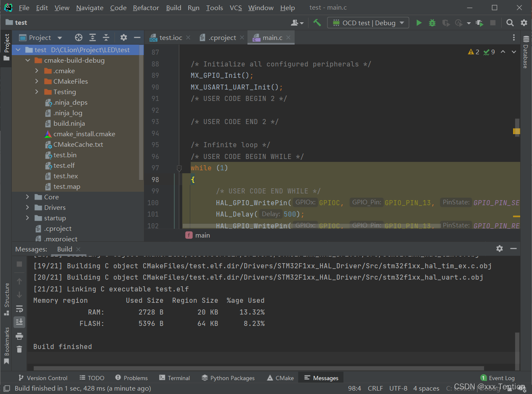
Task: Toggle scroll to end in build output
Action: [x=19, y=322]
